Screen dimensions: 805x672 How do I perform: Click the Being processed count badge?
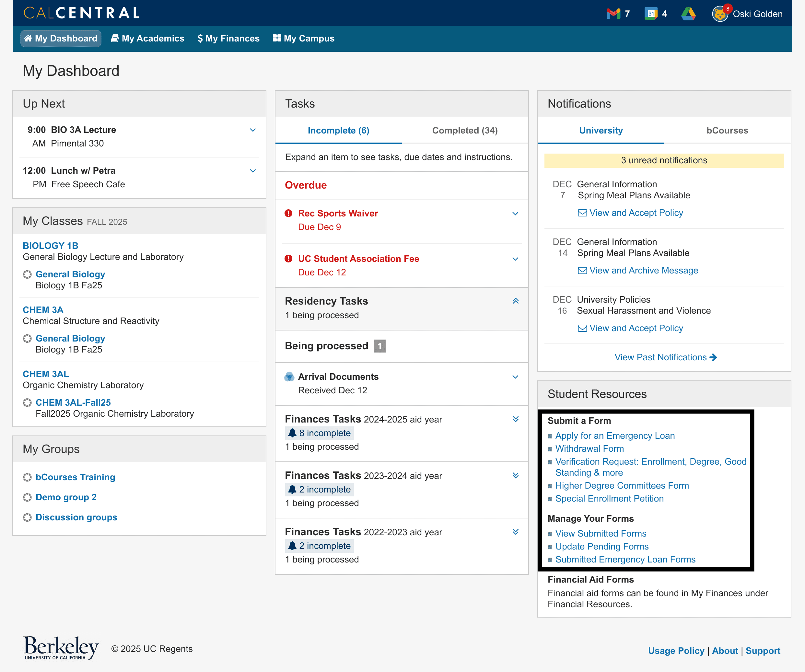pos(379,346)
